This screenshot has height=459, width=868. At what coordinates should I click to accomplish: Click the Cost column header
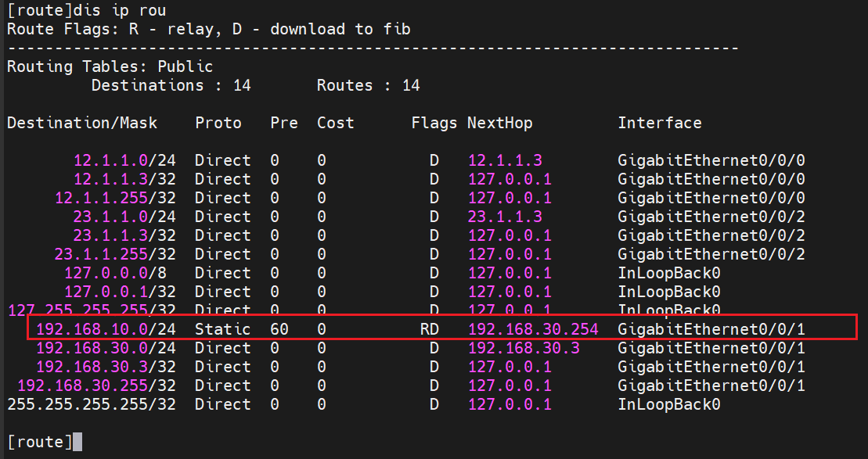point(336,123)
